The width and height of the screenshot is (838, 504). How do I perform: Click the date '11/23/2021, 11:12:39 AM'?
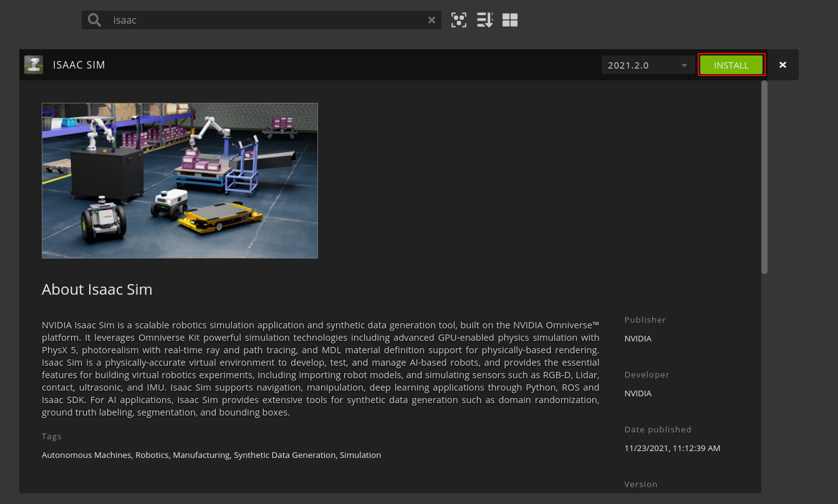tap(672, 448)
